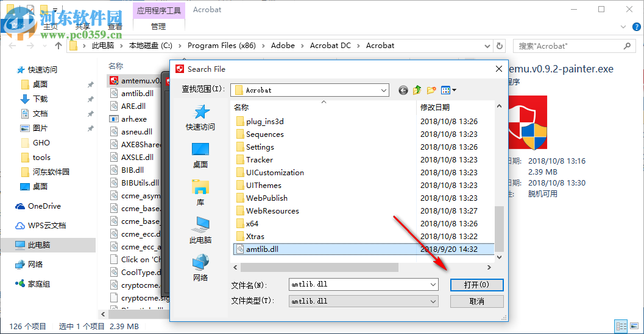Open GHO folder in navigation pane
This screenshot has width=644, height=334.
click(x=35, y=143)
